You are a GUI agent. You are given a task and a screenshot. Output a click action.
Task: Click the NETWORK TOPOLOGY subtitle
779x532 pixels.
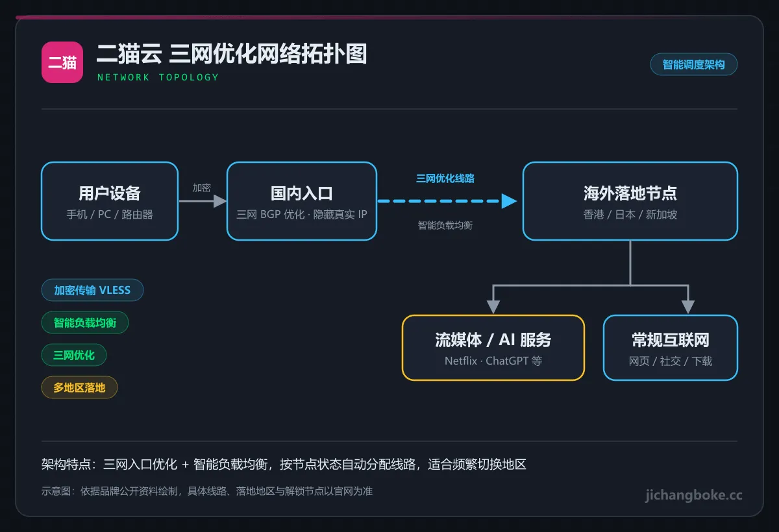(x=158, y=77)
